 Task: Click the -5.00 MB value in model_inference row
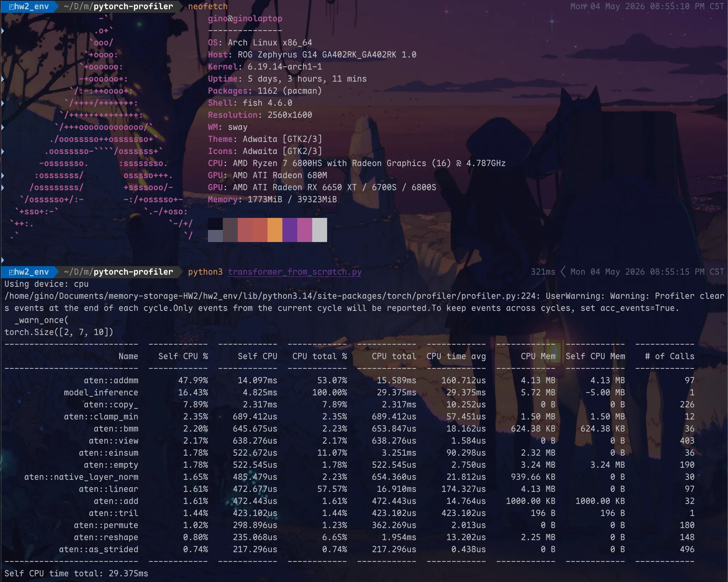[605, 392]
